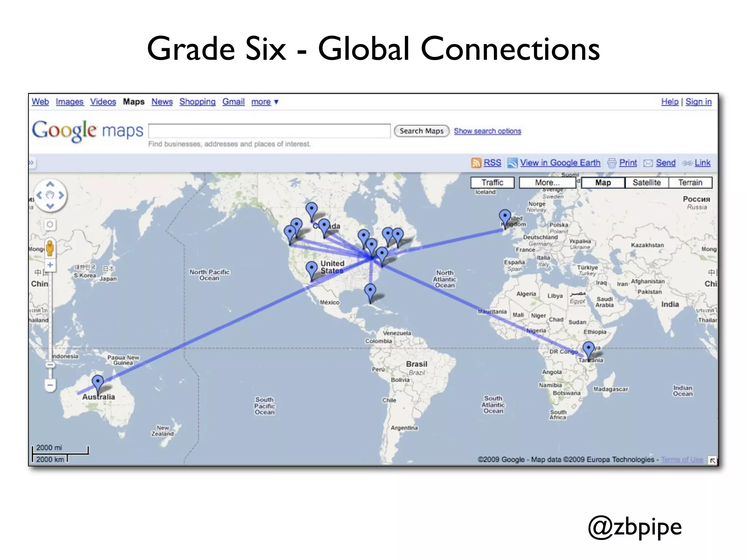747x560 pixels.
Task: Open News in the top navigation
Action: (162, 102)
